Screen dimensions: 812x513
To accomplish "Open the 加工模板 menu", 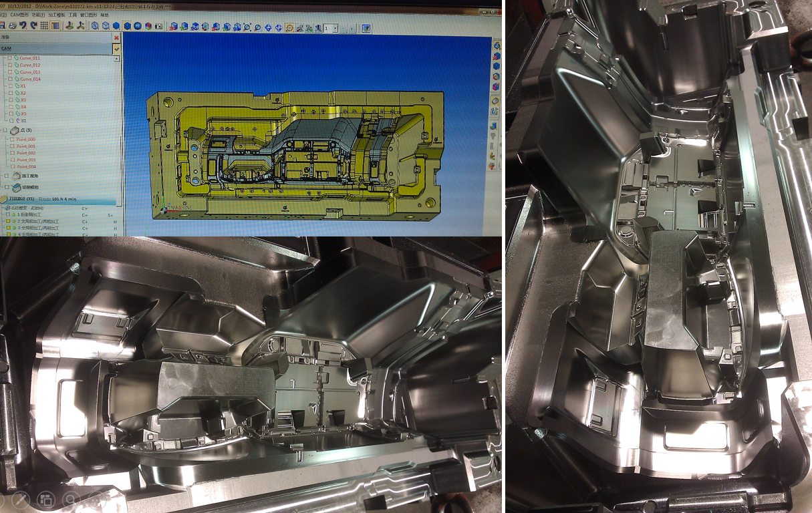I will click(x=56, y=14).
